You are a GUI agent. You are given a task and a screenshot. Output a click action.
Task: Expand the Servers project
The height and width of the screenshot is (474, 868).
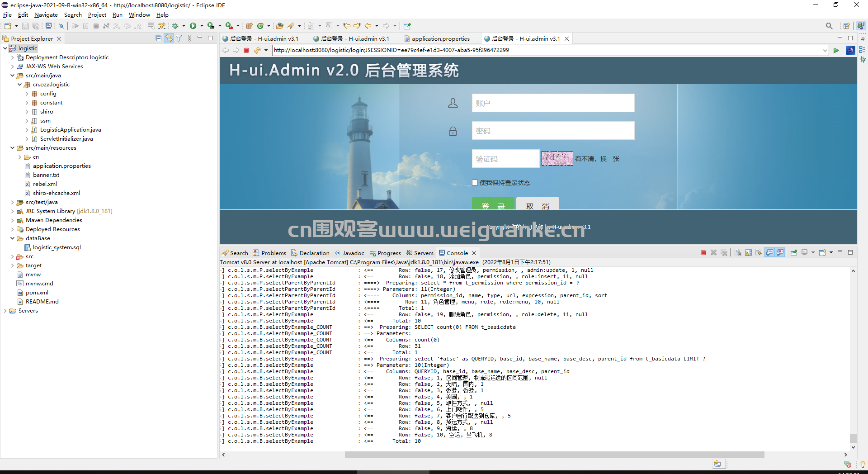(5, 311)
